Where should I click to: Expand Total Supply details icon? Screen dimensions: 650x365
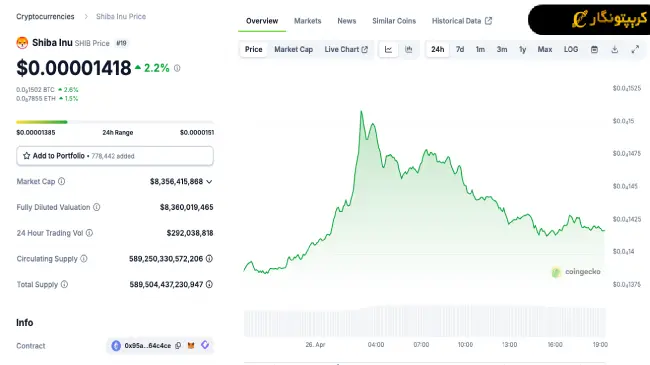pyautogui.click(x=209, y=285)
